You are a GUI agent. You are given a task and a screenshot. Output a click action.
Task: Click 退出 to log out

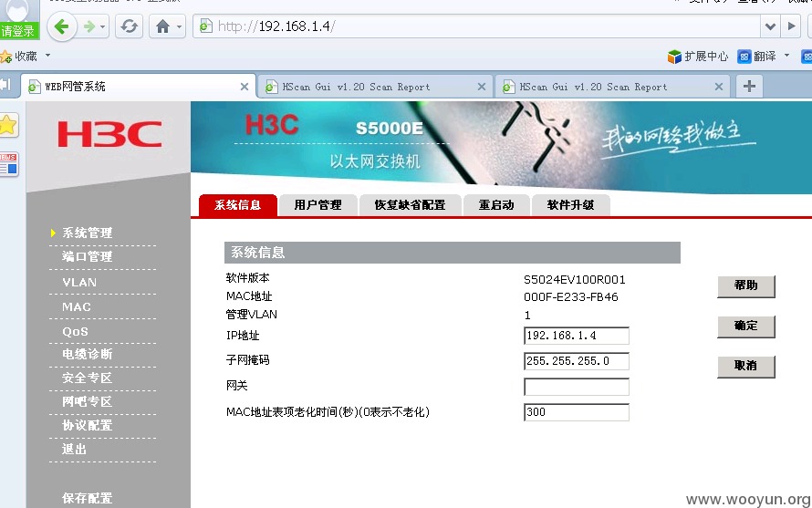(x=74, y=450)
